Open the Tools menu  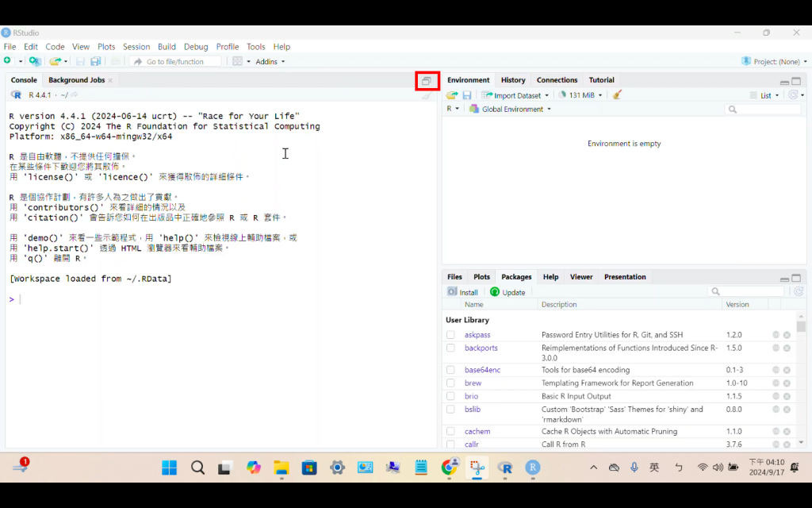coord(256,47)
